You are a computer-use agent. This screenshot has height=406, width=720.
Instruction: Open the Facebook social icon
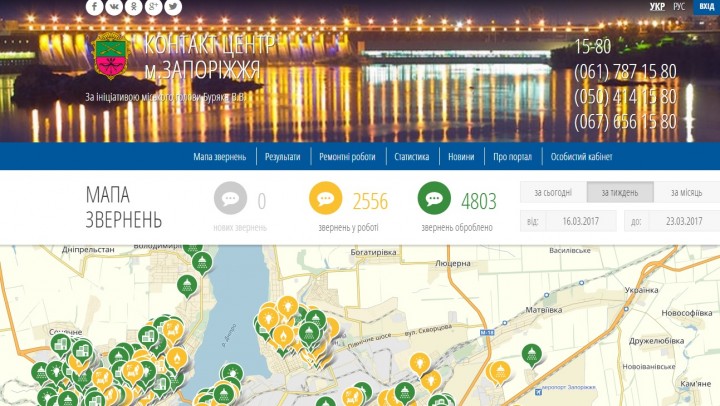(x=95, y=6)
